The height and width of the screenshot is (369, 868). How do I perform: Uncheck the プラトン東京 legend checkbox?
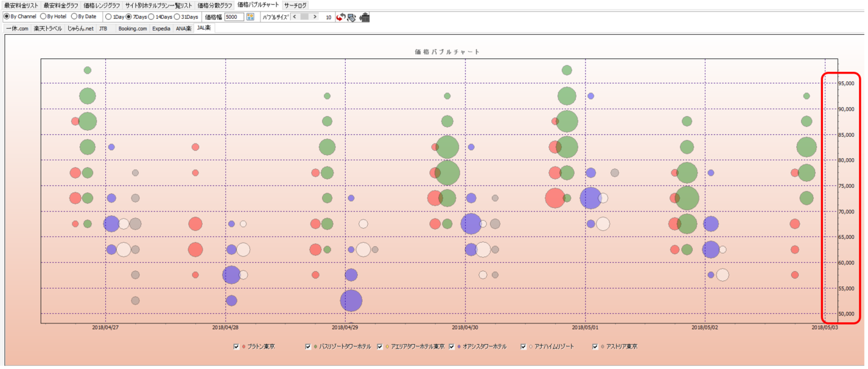236,347
